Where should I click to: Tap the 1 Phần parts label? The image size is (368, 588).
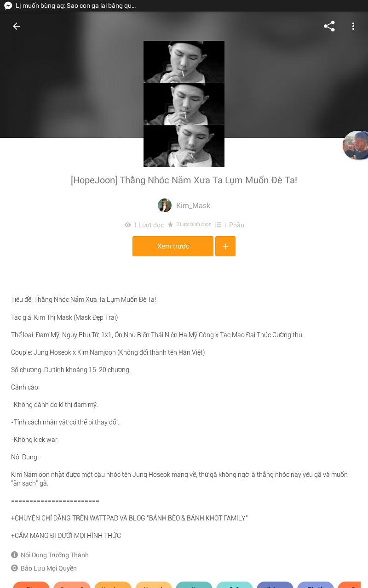pyautogui.click(x=234, y=225)
